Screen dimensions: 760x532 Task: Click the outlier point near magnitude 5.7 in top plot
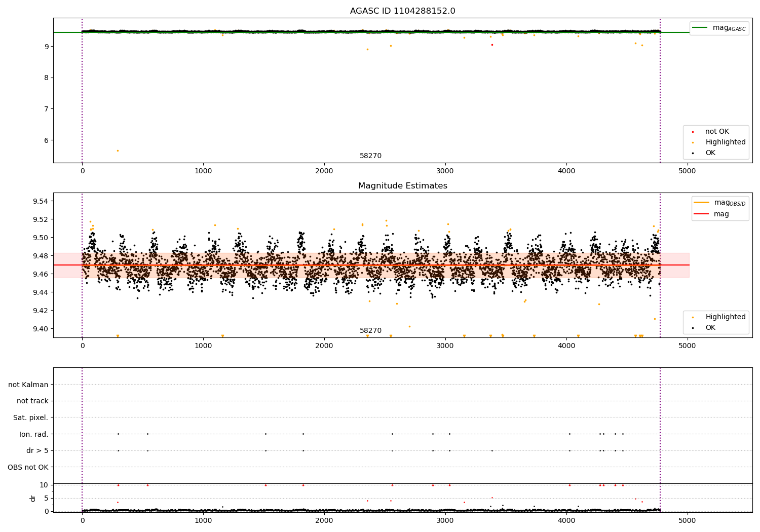pos(118,150)
